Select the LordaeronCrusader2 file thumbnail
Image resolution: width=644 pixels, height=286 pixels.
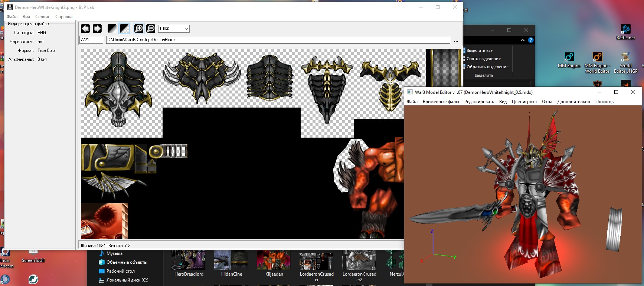coord(359,266)
